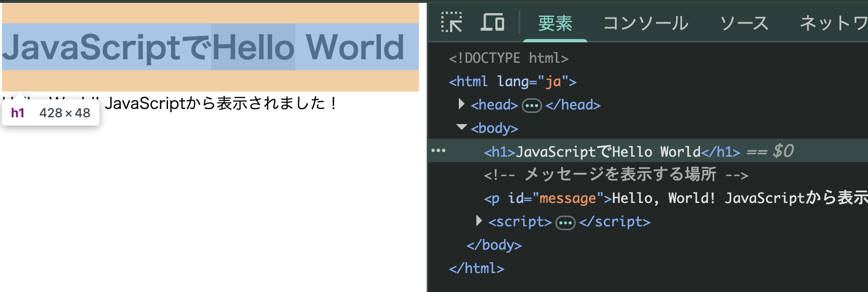The height and width of the screenshot is (292, 868).
Task: Open the コンソール tab
Action: [x=646, y=23]
